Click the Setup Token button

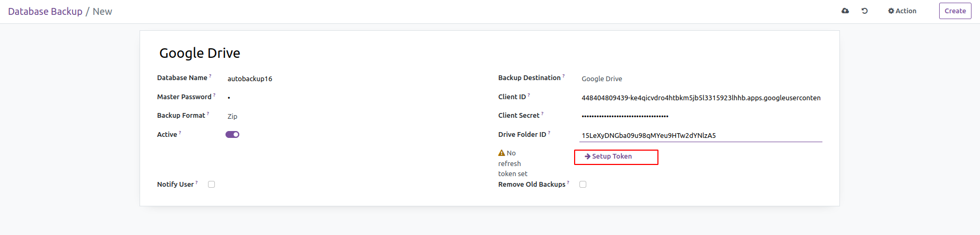pos(616,157)
